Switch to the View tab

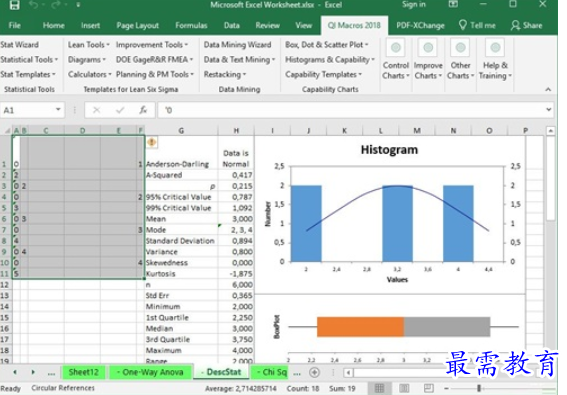303,25
